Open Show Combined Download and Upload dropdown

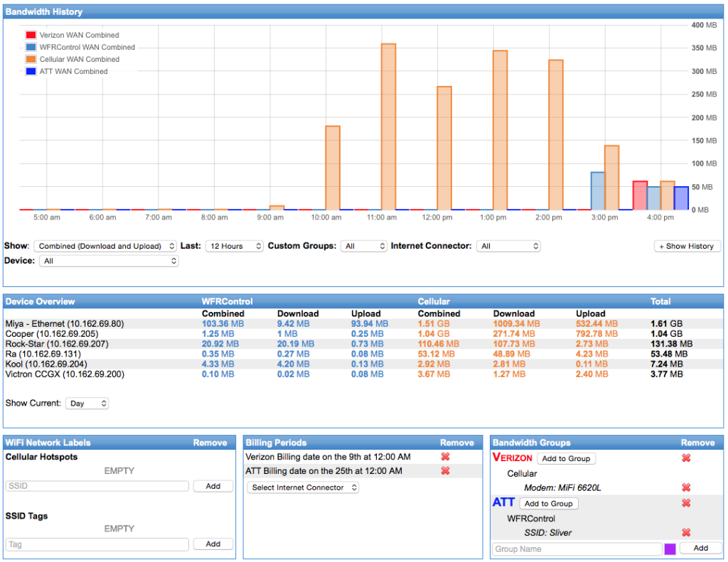(x=105, y=246)
